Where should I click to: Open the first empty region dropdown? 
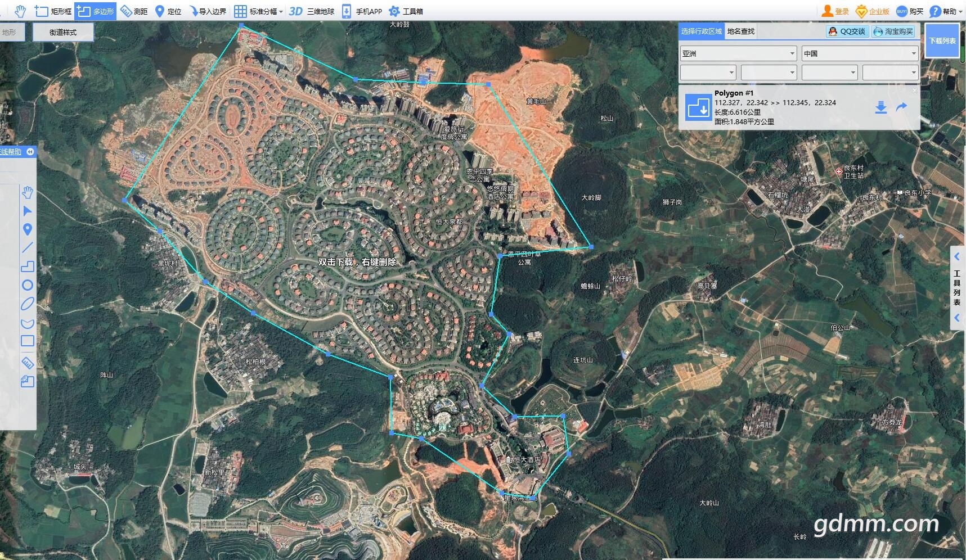[708, 73]
